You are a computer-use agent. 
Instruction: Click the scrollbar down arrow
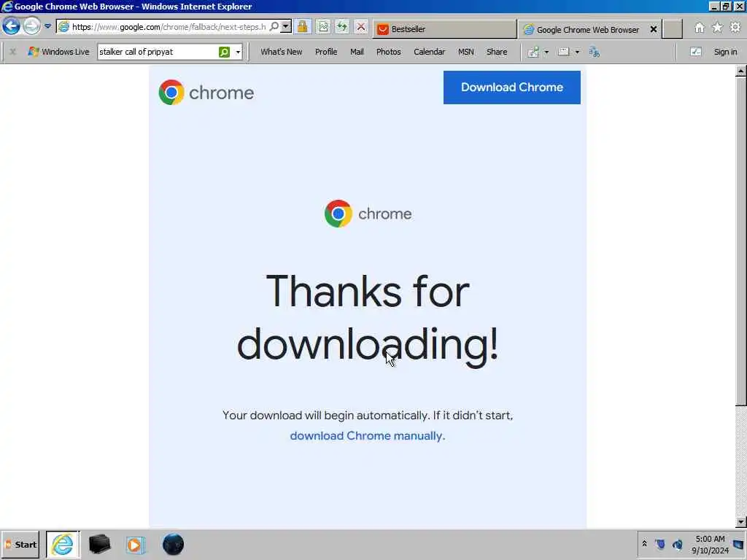click(740, 522)
